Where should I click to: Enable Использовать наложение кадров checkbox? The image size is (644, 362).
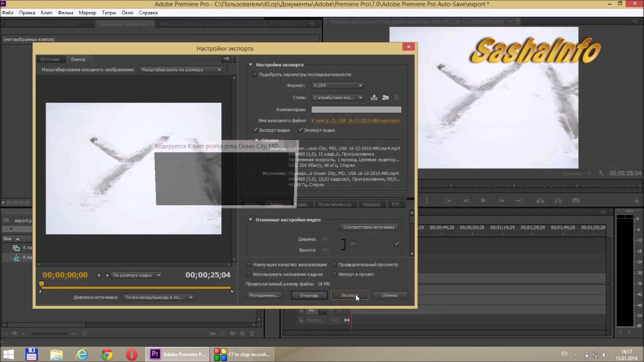[249, 275]
